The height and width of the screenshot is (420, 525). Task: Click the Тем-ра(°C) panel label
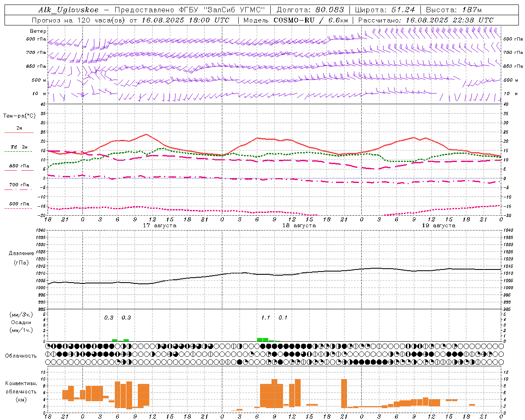pyautogui.click(x=19, y=116)
